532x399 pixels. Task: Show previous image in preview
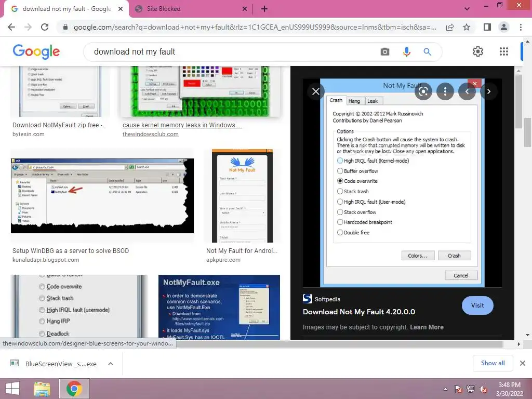click(467, 91)
